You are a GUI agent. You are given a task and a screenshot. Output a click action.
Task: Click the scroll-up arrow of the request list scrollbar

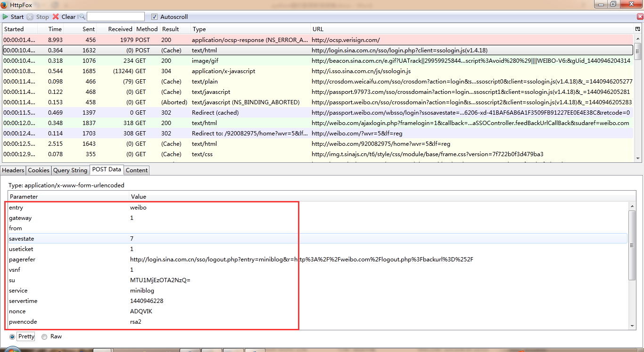[x=638, y=38]
